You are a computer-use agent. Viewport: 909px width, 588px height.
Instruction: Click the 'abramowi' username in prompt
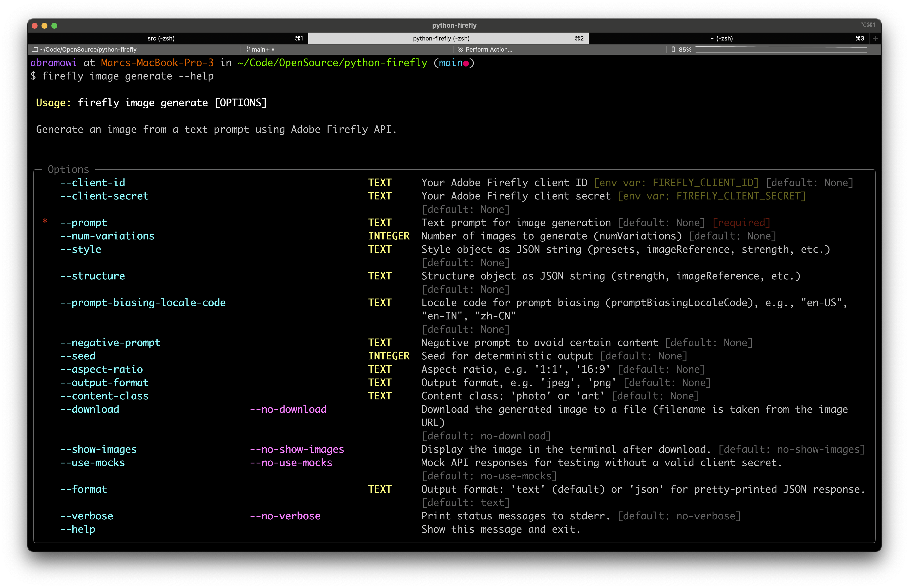point(53,63)
